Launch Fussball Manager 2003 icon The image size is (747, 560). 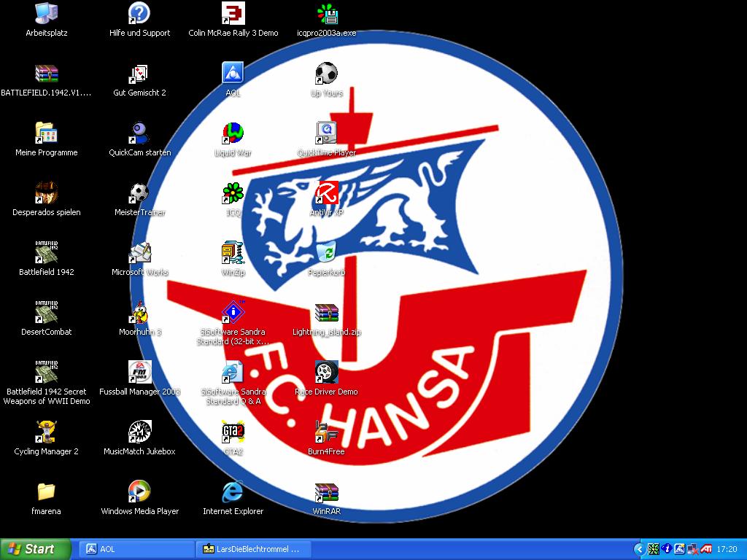(139, 373)
